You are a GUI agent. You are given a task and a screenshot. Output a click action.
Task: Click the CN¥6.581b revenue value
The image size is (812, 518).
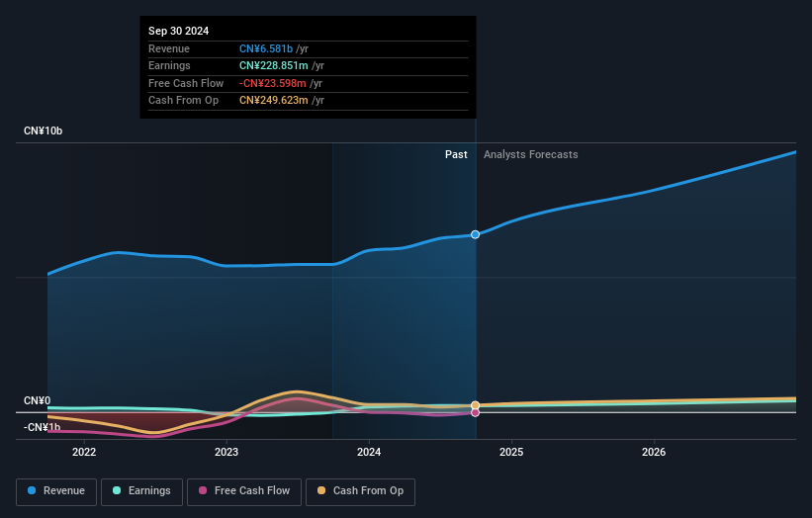click(266, 48)
